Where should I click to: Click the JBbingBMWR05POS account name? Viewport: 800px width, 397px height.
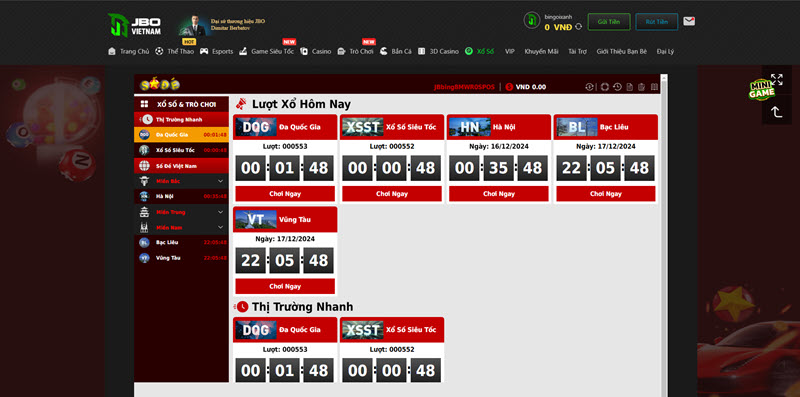pos(464,87)
